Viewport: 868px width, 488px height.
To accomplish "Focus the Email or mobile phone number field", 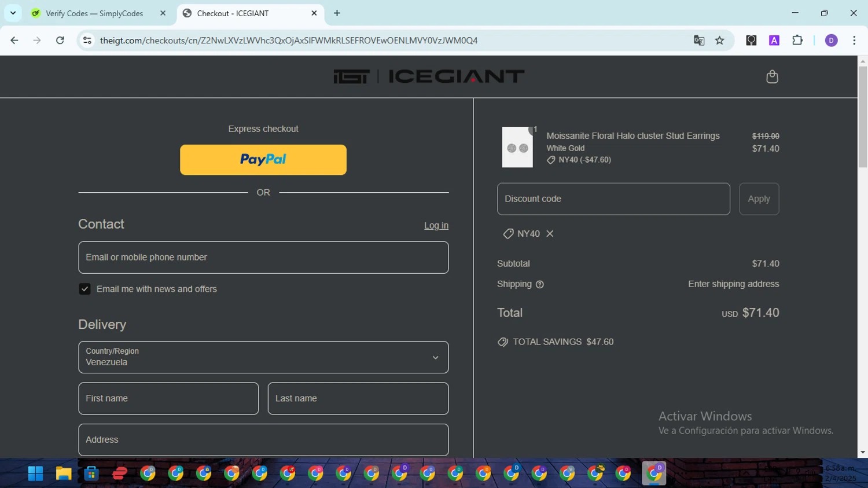I will (x=263, y=258).
